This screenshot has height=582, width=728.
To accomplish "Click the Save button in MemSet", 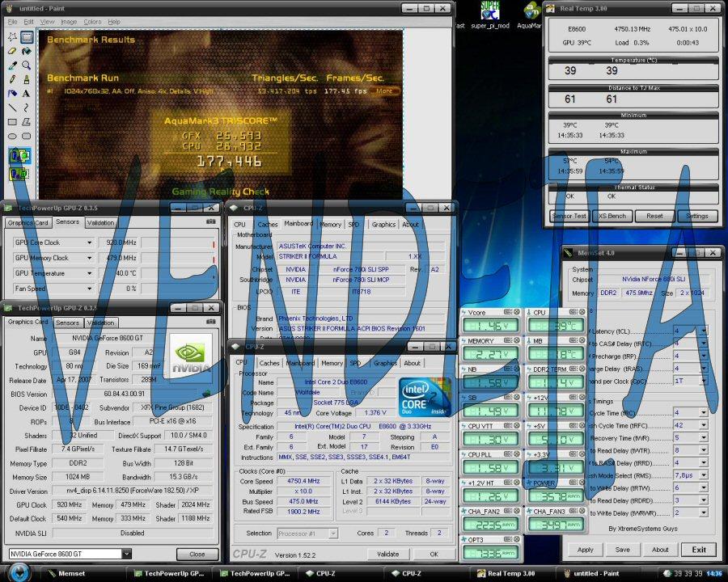I will point(622,550).
